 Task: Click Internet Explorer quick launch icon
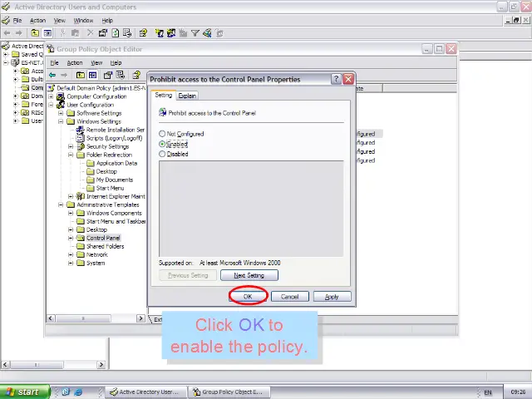[x=66, y=392]
